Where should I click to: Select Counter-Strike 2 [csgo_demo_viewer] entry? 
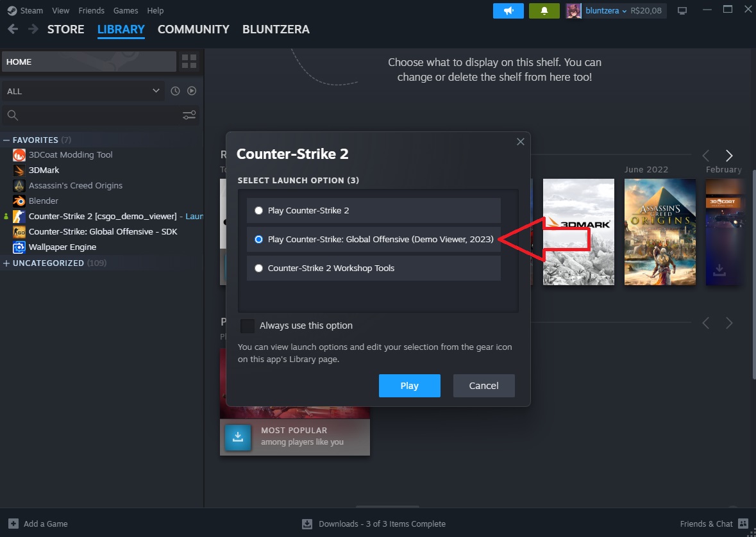click(x=102, y=217)
